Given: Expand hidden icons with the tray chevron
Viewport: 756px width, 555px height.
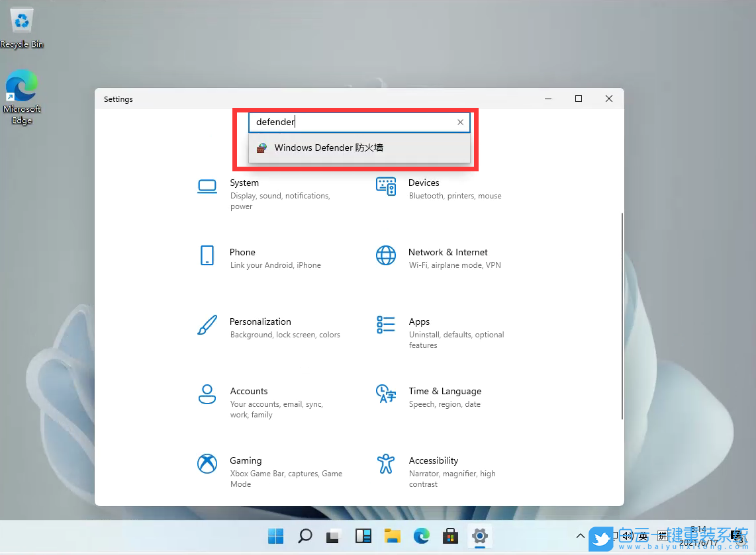Looking at the screenshot, I should click(581, 536).
